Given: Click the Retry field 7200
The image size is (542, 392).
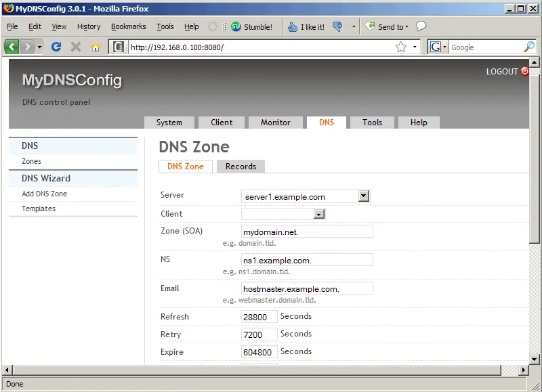Looking at the screenshot, I should (259, 334).
